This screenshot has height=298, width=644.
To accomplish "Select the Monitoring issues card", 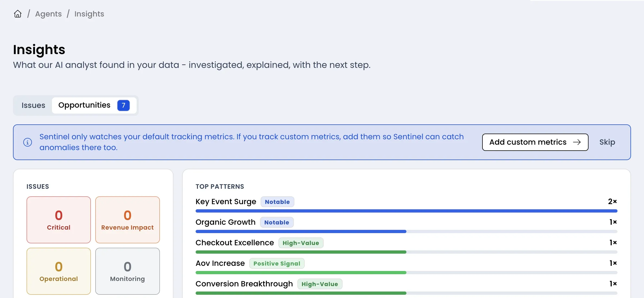I will [x=127, y=271].
